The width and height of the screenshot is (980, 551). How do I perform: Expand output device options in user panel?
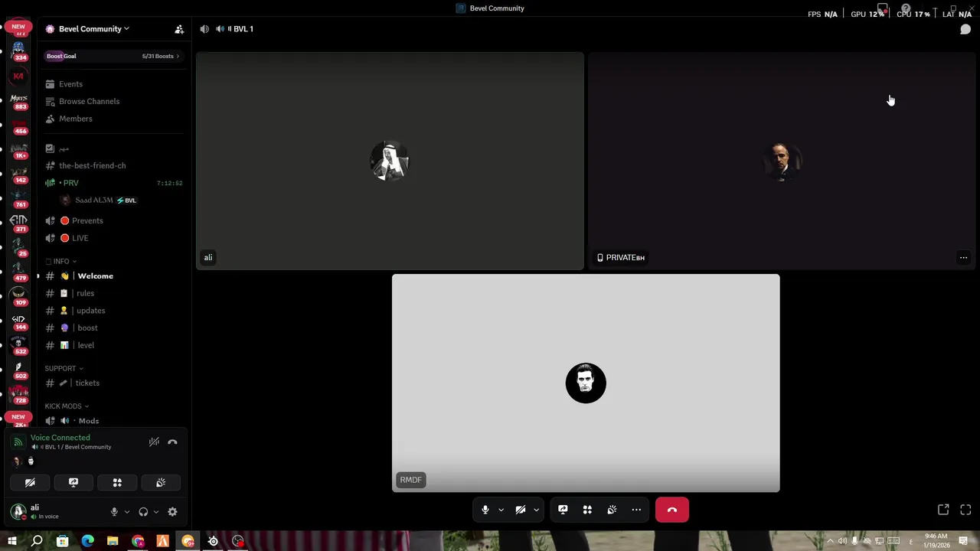click(x=156, y=512)
